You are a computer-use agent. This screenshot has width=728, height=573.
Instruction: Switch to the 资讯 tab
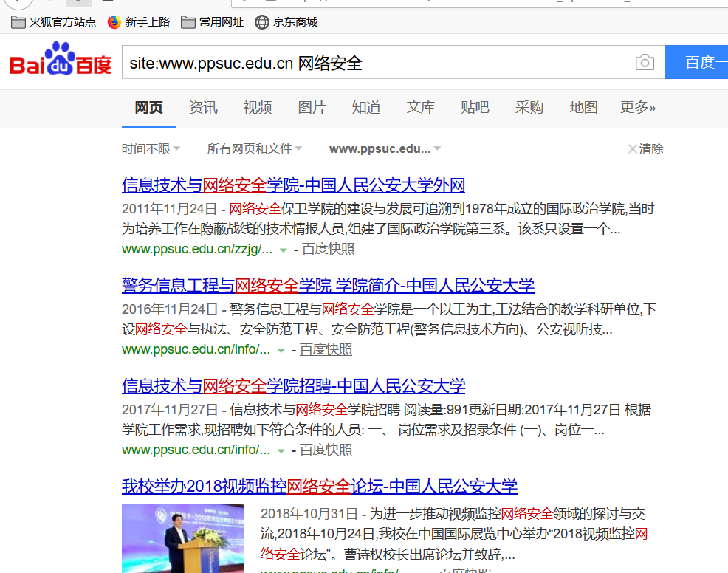tap(203, 108)
